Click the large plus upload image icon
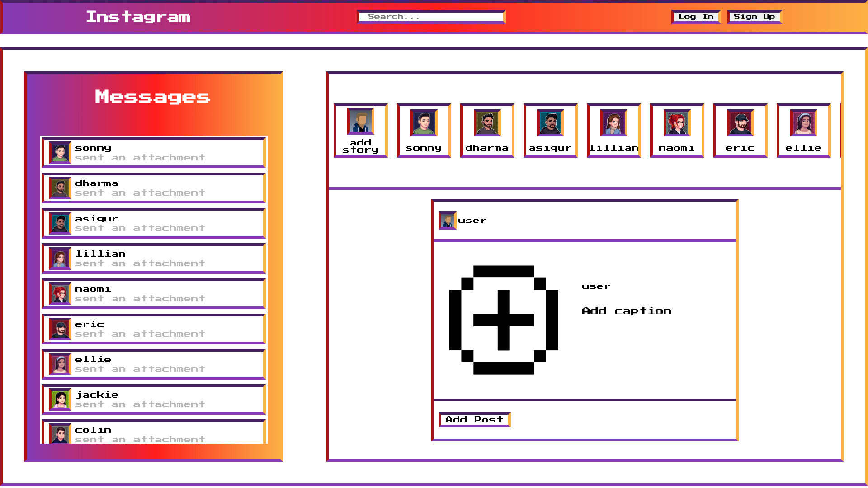This screenshot has width=868, height=488. pyautogui.click(x=504, y=320)
